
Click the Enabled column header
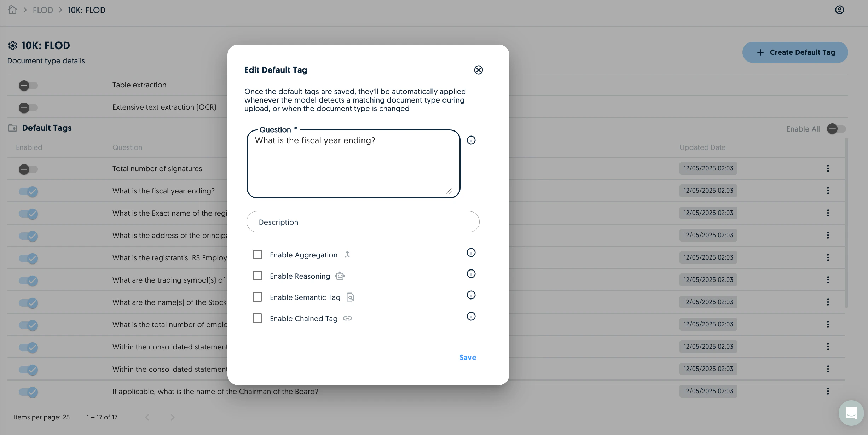pyautogui.click(x=29, y=147)
